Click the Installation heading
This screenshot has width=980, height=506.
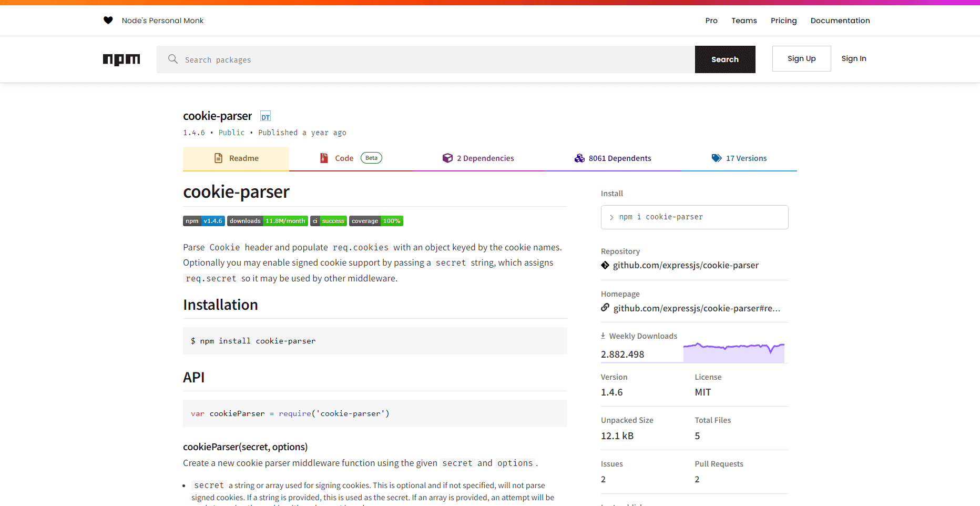(x=220, y=305)
